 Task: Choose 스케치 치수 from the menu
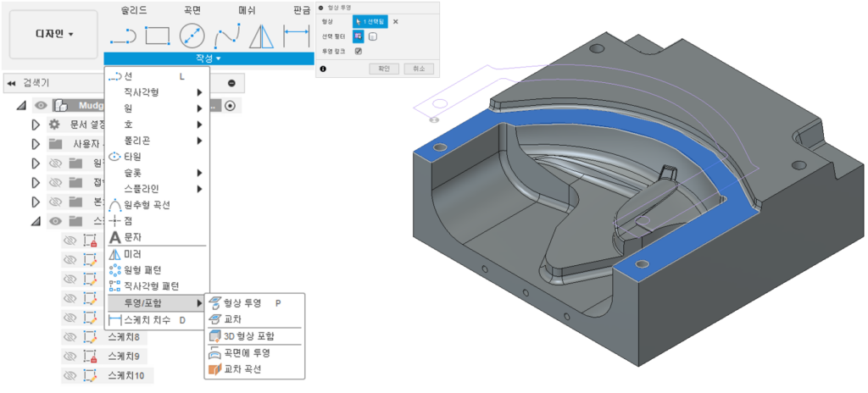pyautogui.click(x=157, y=320)
